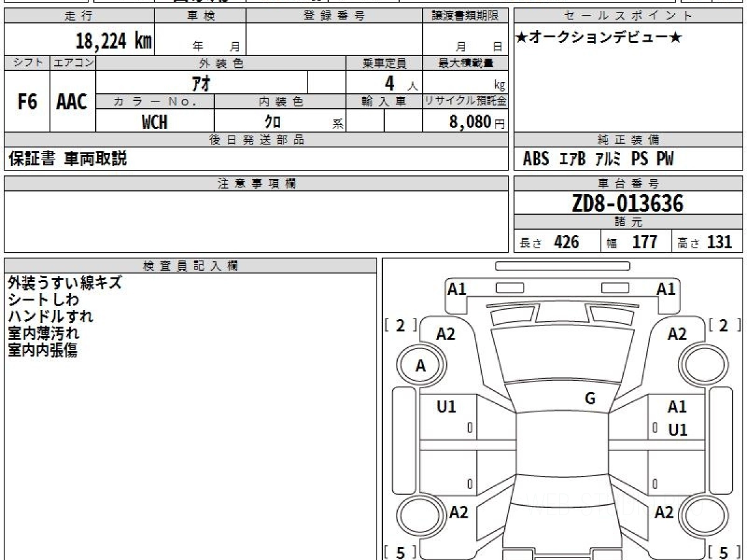Click the 内装色 header
Image resolution: width=747 pixels, height=560 pixels.
point(280,102)
